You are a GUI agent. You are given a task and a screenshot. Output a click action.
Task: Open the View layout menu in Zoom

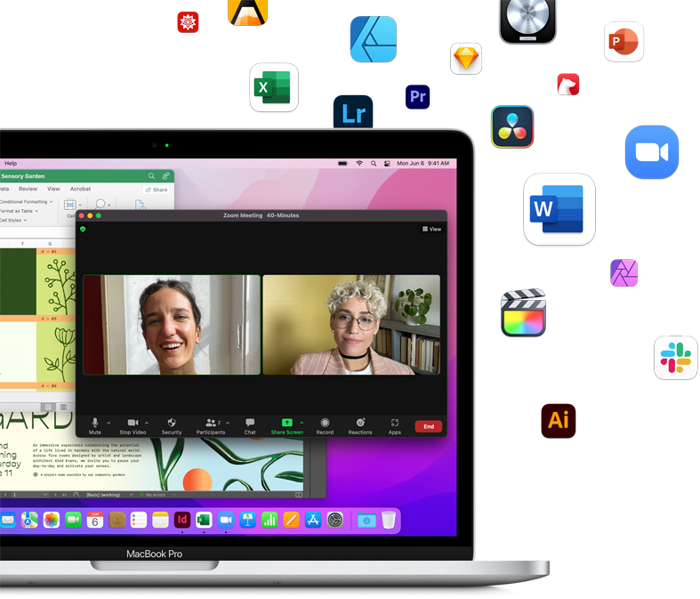pyautogui.click(x=431, y=229)
